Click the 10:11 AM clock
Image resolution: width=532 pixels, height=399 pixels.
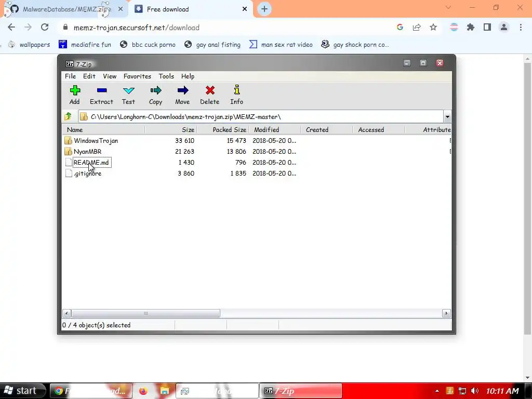click(x=502, y=391)
